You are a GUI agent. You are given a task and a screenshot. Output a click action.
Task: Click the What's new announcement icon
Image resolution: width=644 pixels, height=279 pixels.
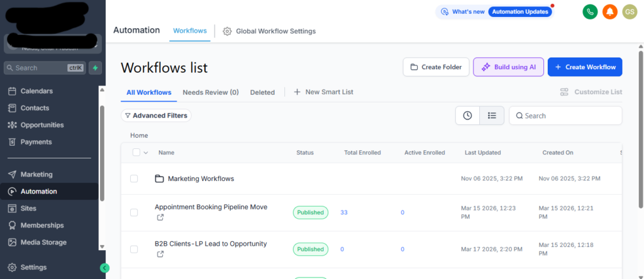tap(445, 12)
